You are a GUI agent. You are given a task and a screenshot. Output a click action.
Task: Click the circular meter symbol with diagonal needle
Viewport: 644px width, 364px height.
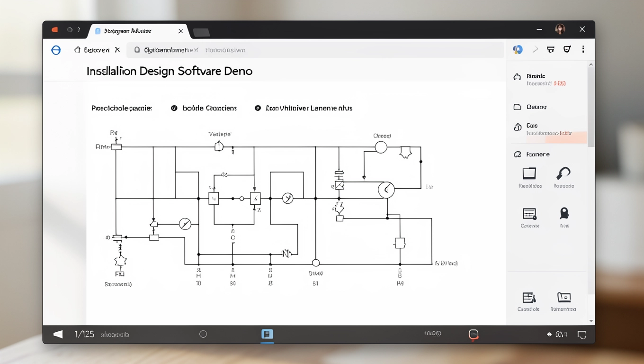[185, 224]
